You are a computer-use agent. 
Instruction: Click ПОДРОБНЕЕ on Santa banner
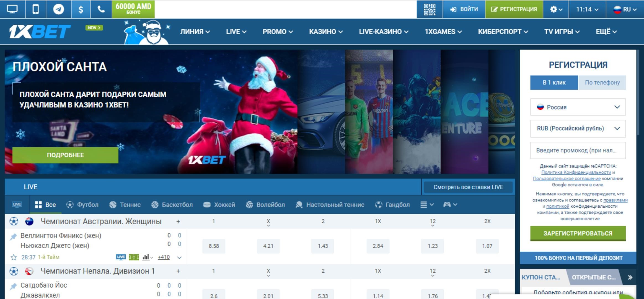point(65,155)
